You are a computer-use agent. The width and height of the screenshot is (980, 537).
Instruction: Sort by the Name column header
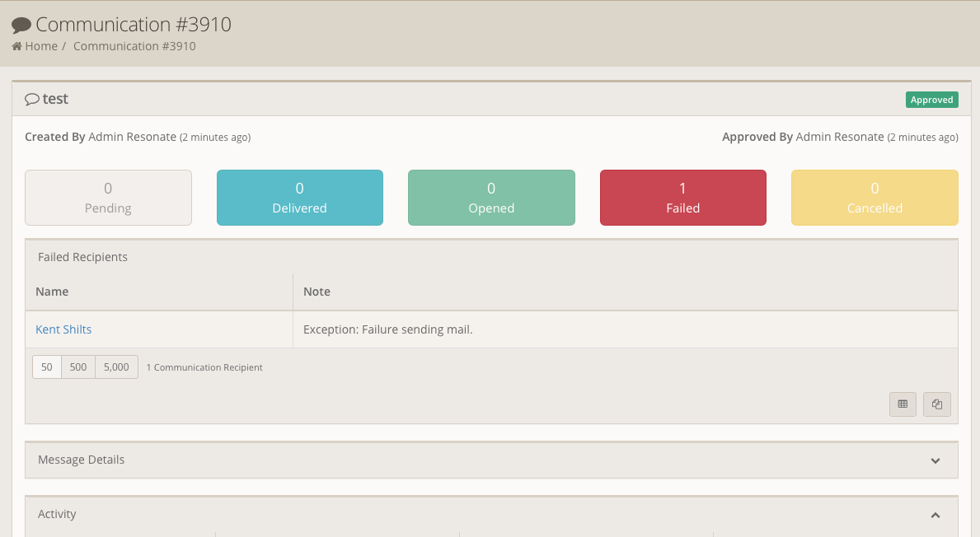pyautogui.click(x=52, y=292)
